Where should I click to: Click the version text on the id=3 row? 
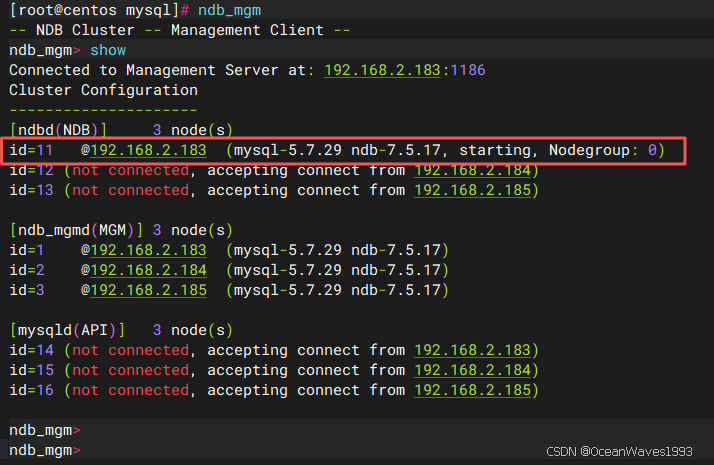337,291
